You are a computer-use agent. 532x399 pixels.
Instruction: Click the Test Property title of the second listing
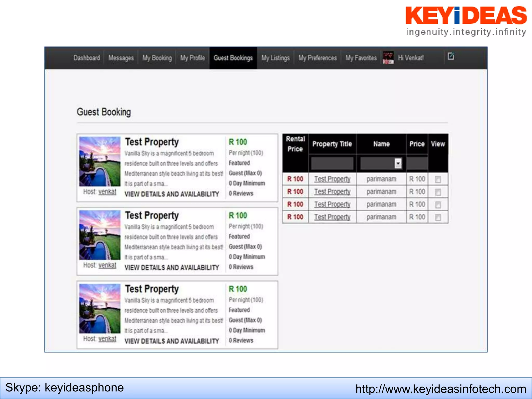pyautogui.click(x=152, y=216)
